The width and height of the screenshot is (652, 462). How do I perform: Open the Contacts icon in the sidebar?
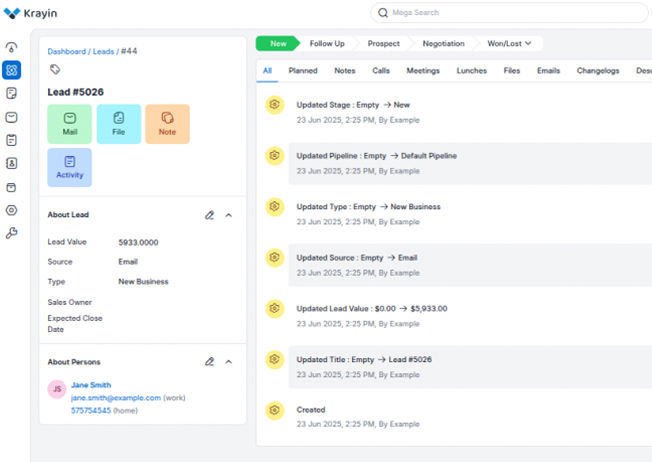pos(11,163)
